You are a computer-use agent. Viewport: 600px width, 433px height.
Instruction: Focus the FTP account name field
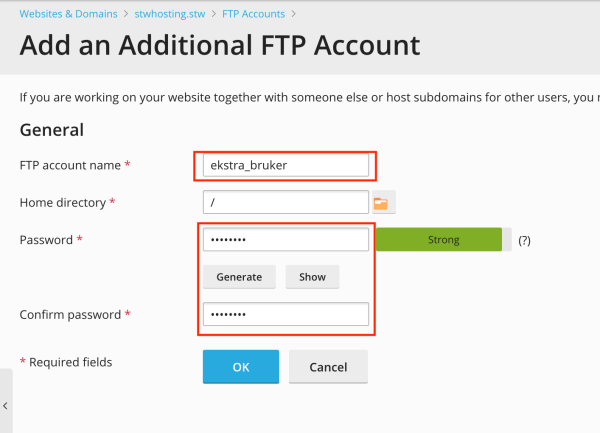coord(286,165)
